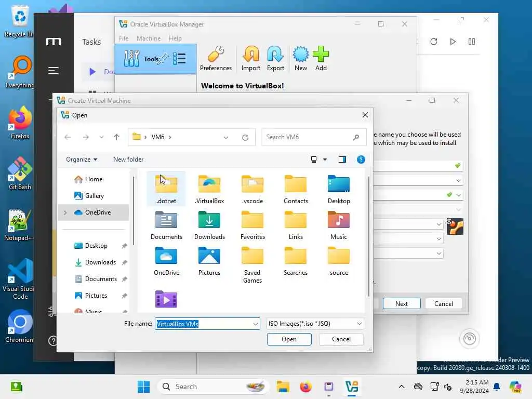The width and height of the screenshot is (532, 399).
Task: Open the Downloads folder in file list
Action: [209, 225]
